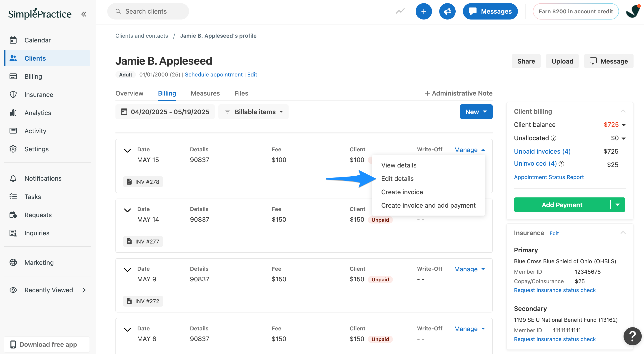
Task: Expand the Unallocated $0 dropdown
Action: [623, 138]
